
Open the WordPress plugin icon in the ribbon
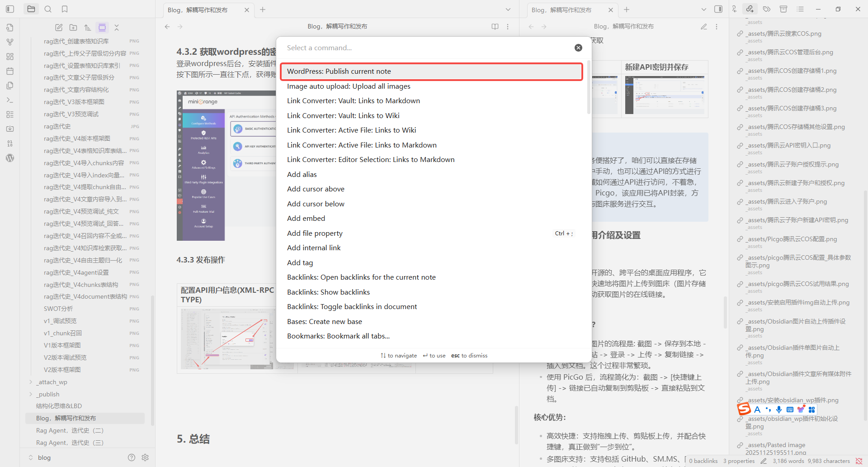point(10,158)
